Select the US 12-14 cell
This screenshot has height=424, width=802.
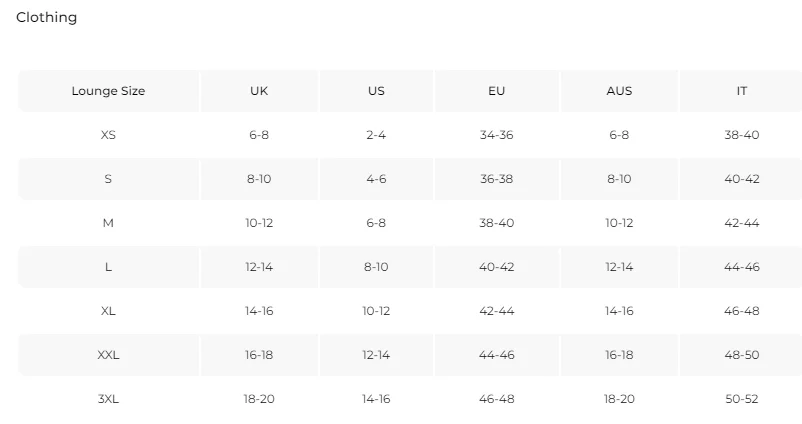376,355
